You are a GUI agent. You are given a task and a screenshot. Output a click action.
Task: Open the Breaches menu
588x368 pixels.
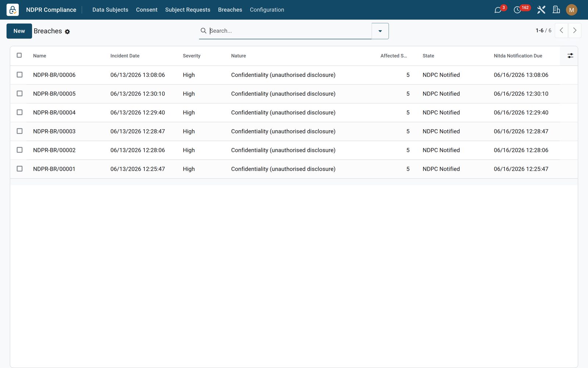click(230, 10)
